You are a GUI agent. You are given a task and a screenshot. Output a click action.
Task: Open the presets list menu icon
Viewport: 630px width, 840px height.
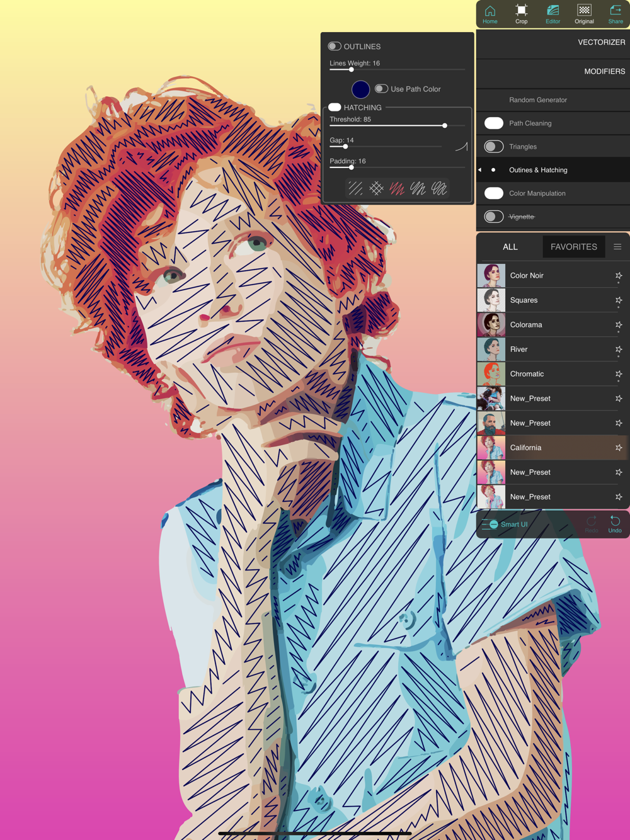pyautogui.click(x=617, y=247)
